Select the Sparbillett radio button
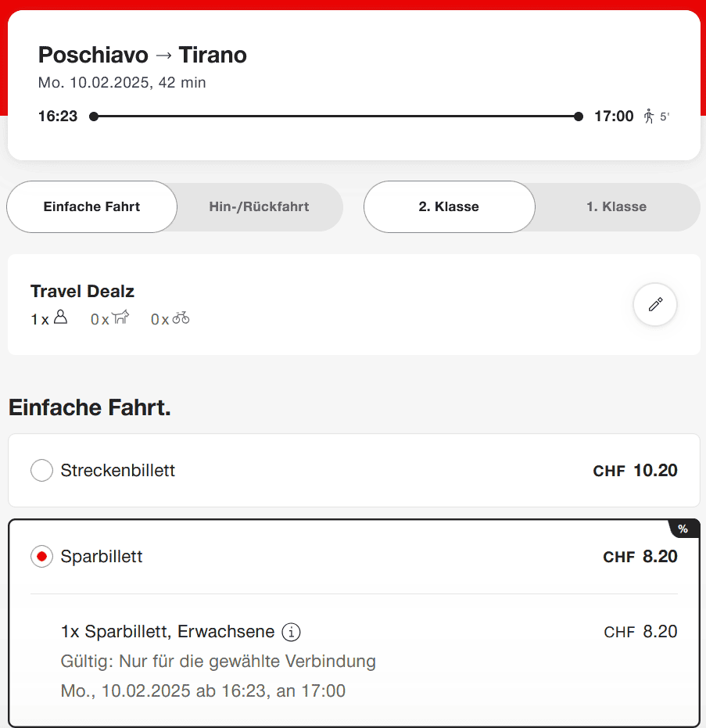The width and height of the screenshot is (706, 728). pos(41,557)
